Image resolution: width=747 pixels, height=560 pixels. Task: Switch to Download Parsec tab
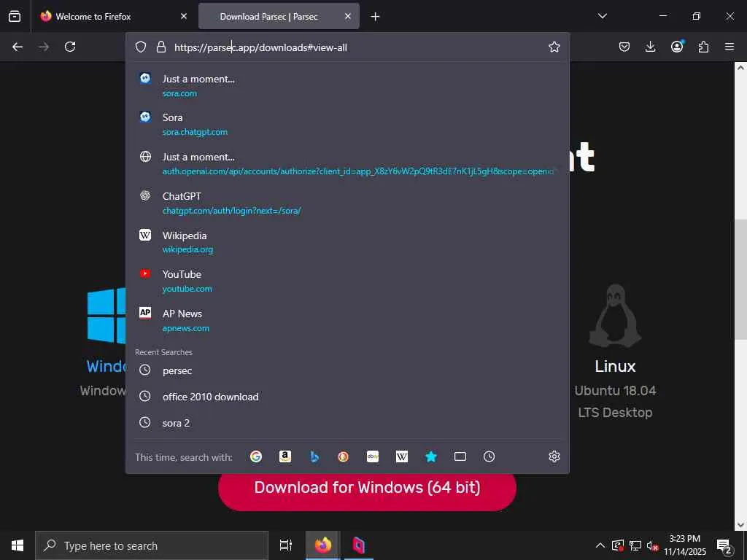pos(279,16)
